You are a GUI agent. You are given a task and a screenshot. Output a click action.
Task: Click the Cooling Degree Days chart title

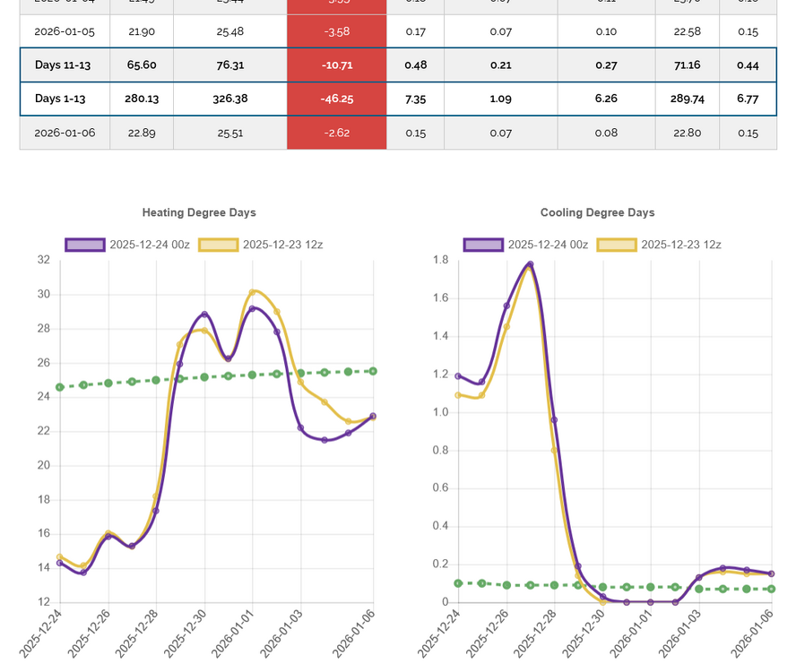(597, 212)
